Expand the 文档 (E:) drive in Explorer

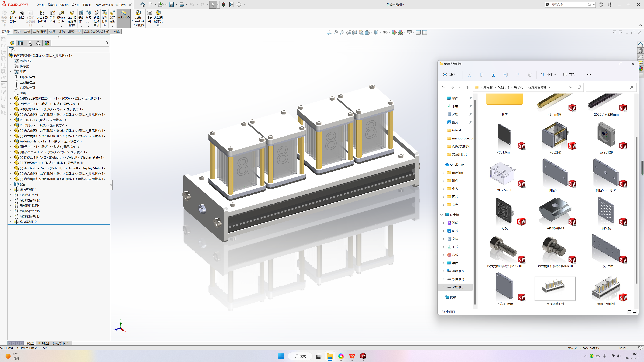(x=443, y=287)
